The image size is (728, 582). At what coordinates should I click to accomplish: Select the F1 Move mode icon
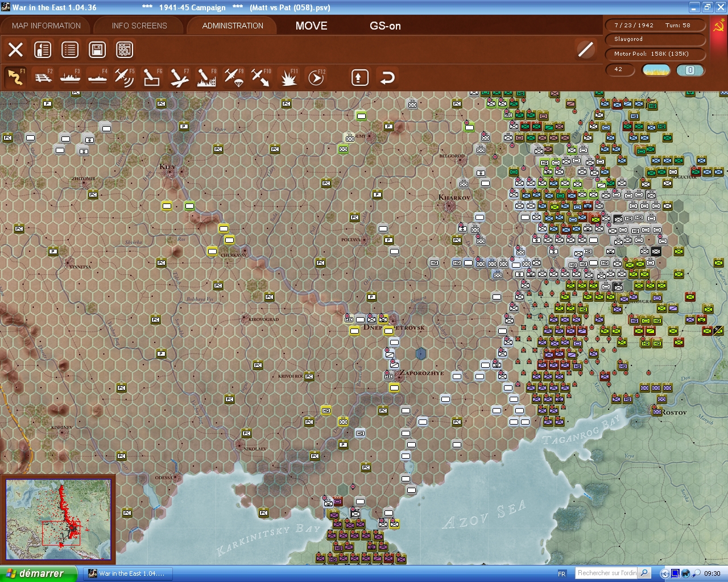click(15, 77)
